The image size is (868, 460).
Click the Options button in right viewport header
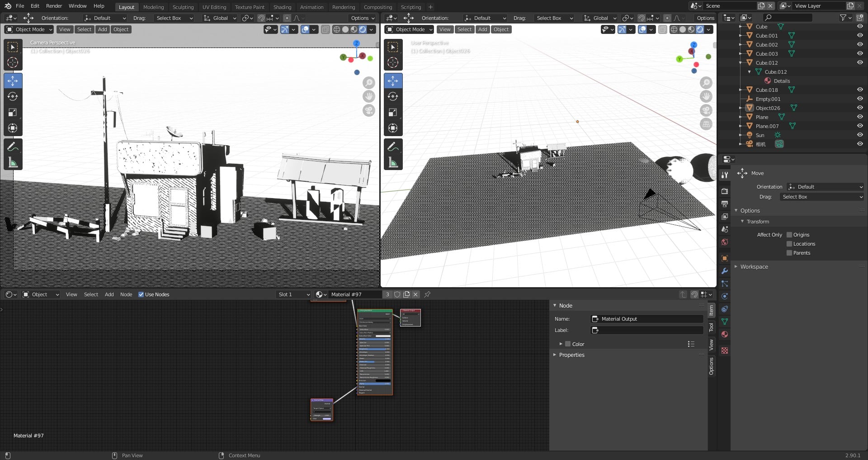[705, 18]
